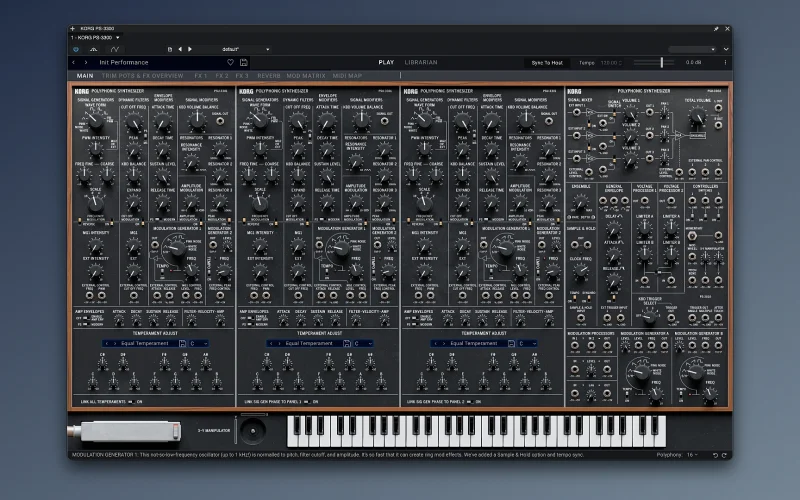The height and width of the screenshot is (500, 800).
Task: Open the Equal Temperament dropdown in panel 1
Action: click(144, 343)
